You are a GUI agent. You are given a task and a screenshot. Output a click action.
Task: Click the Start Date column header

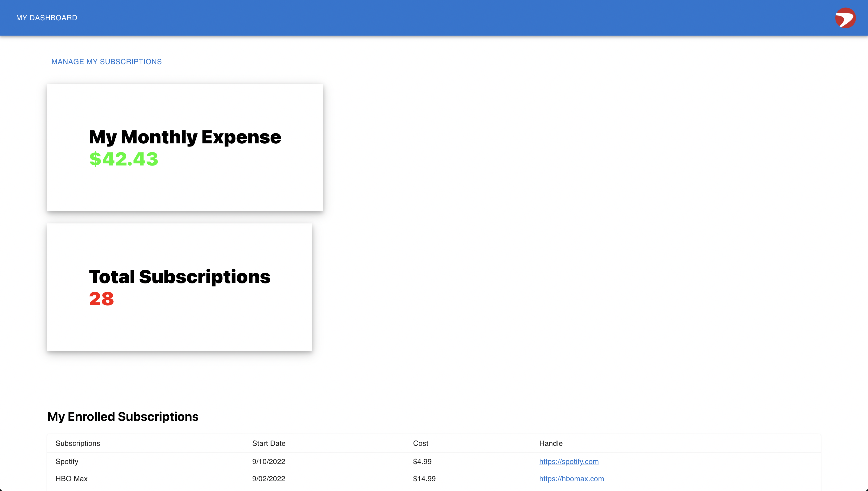coord(268,443)
